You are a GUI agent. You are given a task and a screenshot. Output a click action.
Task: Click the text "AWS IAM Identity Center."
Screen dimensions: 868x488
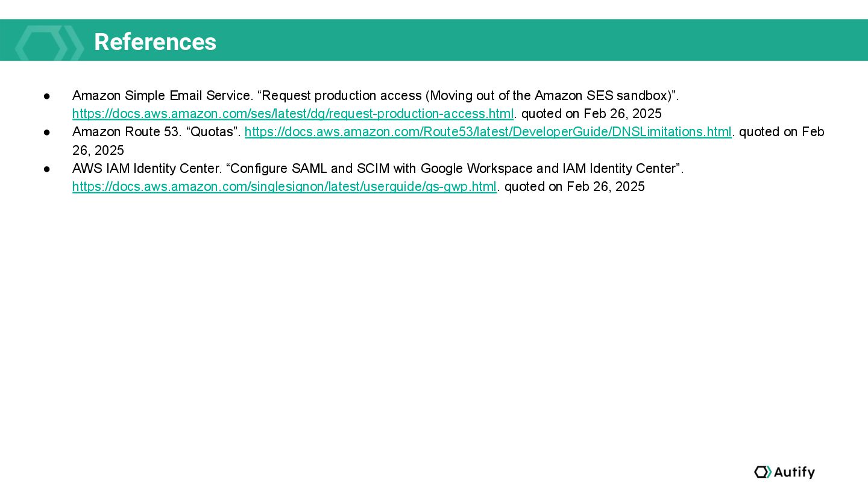(147, 169)
